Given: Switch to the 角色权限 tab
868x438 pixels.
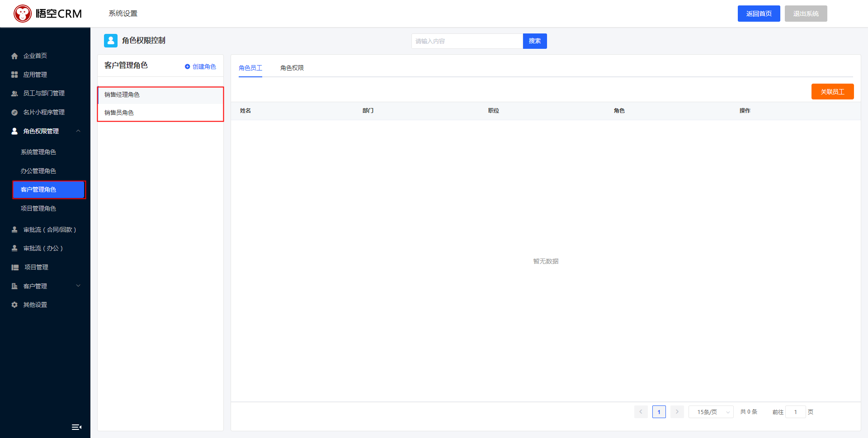Looking at the screenshot, I should [x=292, y=68].
